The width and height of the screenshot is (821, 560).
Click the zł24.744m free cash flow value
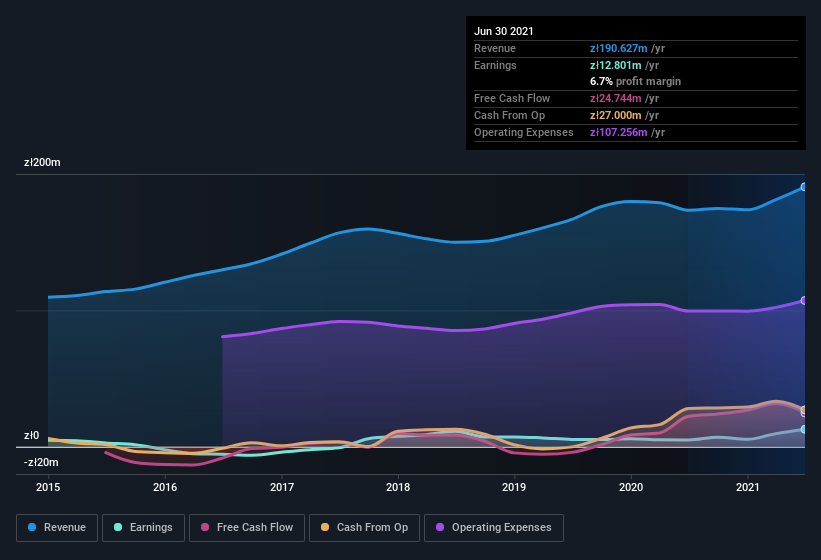(615, 98)
